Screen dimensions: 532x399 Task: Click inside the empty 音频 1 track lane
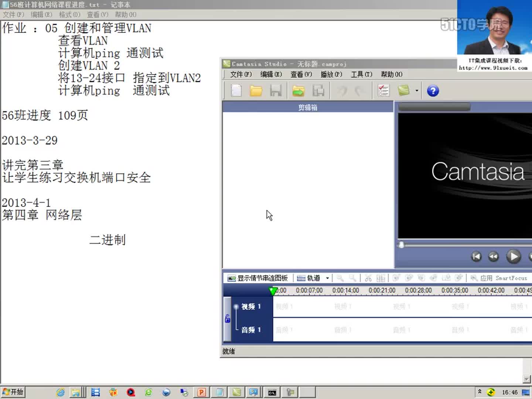[402, 330]
